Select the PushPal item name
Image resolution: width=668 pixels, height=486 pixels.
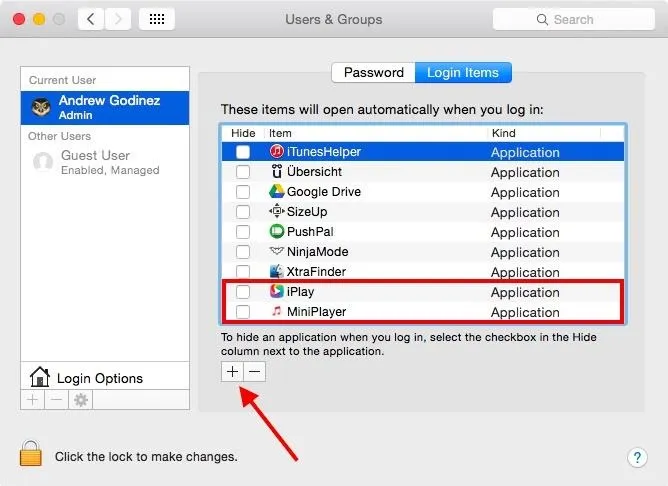[x=310, y=232]
